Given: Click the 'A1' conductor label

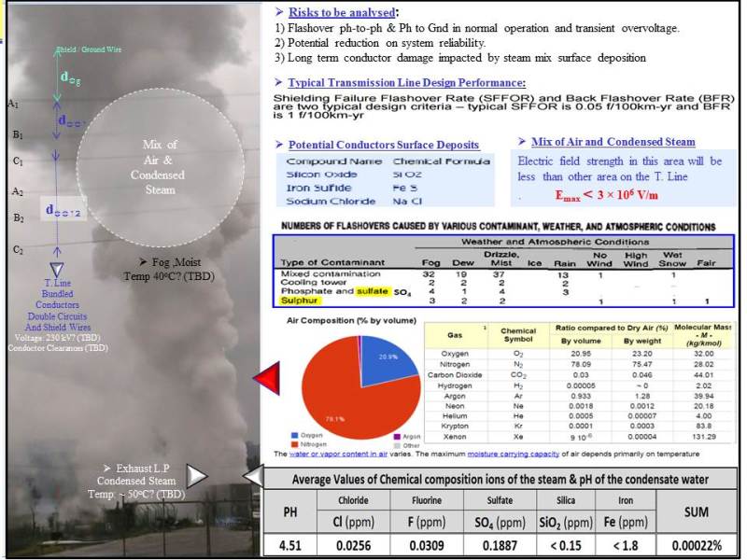Looking at the screenshot, I should 13,104.
